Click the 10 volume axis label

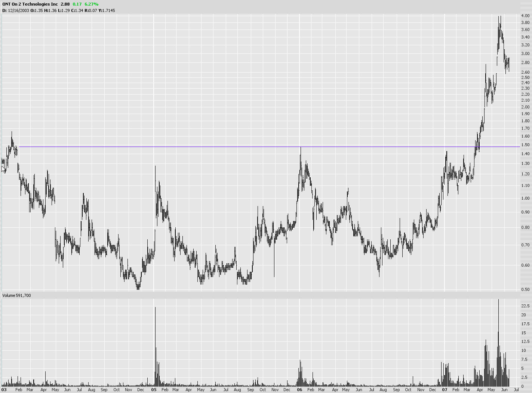[523, 350]
